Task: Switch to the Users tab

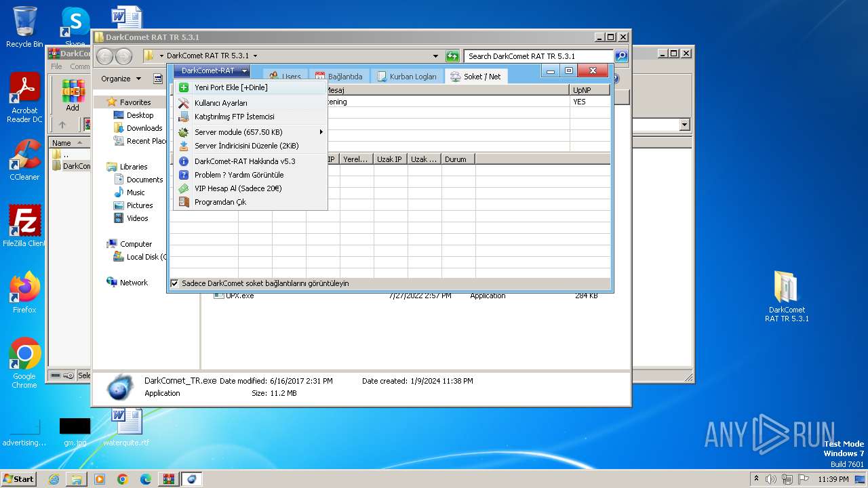Action: click(x=285, y=77)
